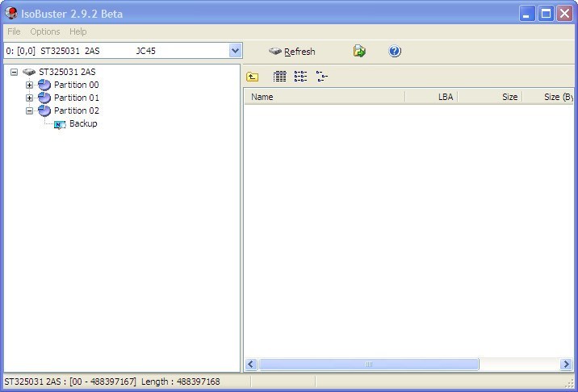Open the drive selection dropdown arrow

[235, 51]
